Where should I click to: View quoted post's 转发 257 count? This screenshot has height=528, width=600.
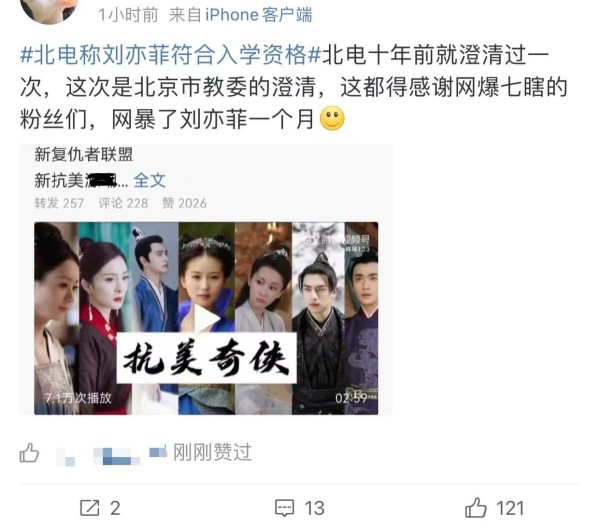pyautogui.click(x=59, y=203)
